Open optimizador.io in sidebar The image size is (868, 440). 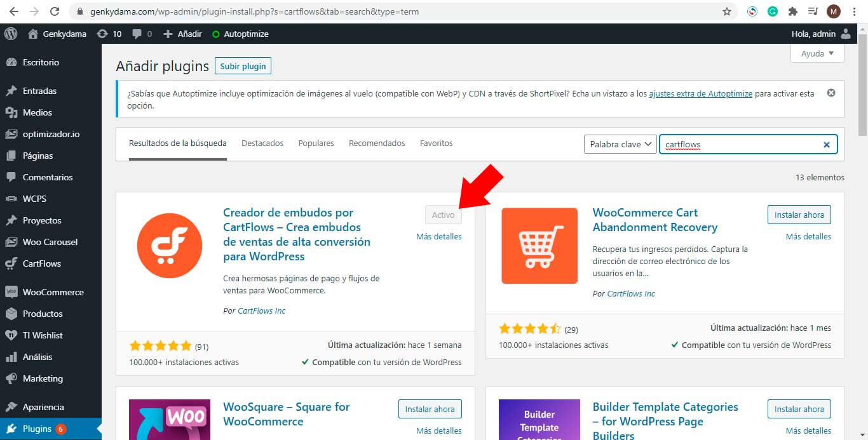click(51, 134)
